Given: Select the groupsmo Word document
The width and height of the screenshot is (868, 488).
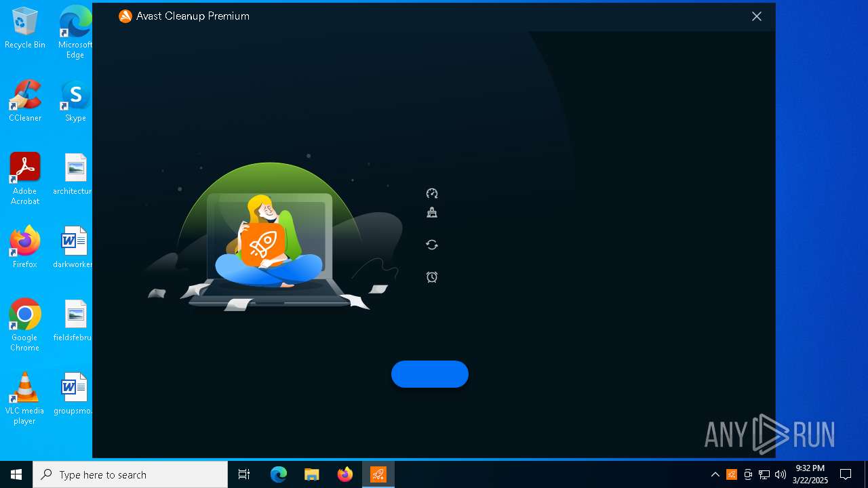Looking at the screenshot, I should click(x=74, y=394).
